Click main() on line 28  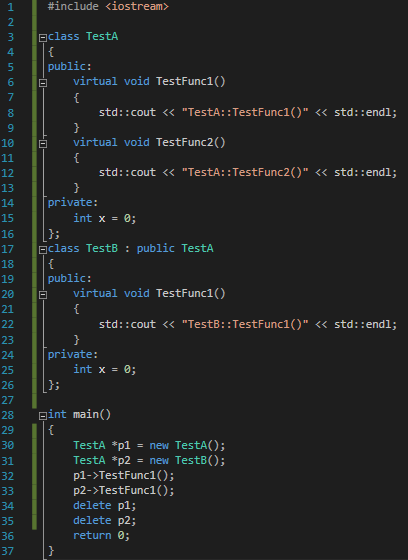pyautogui.click(x=92, y=414)
